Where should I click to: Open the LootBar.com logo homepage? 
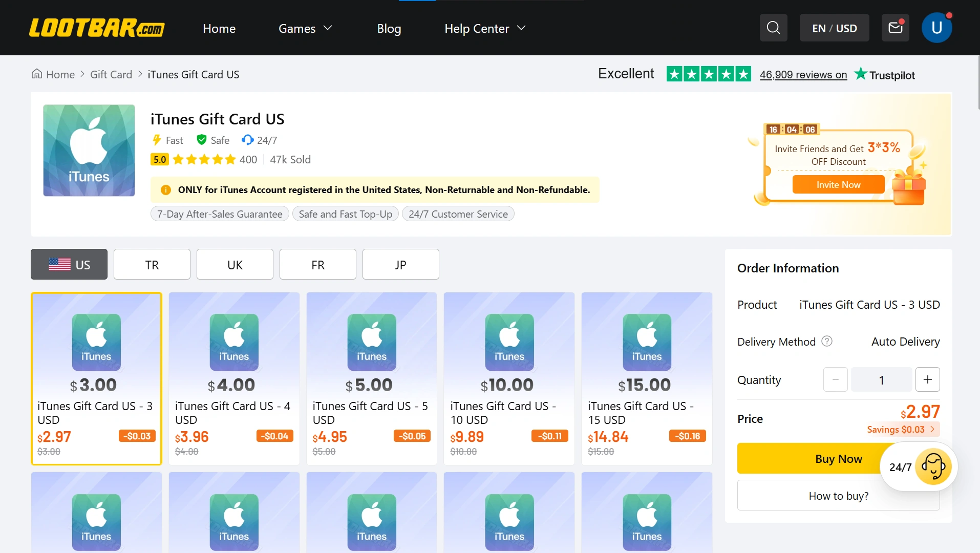pyautogui.click(x=97, y=28)
